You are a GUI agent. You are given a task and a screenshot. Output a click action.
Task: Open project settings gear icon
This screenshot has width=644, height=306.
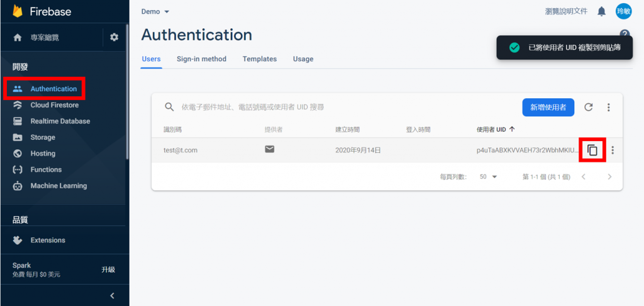tap(114, 37)
